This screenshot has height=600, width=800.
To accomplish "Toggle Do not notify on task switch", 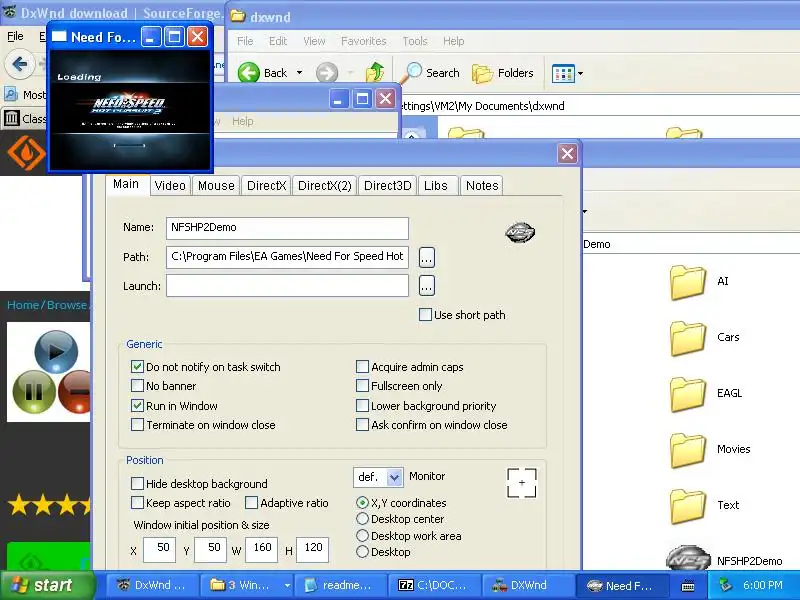I will [137, 366].
